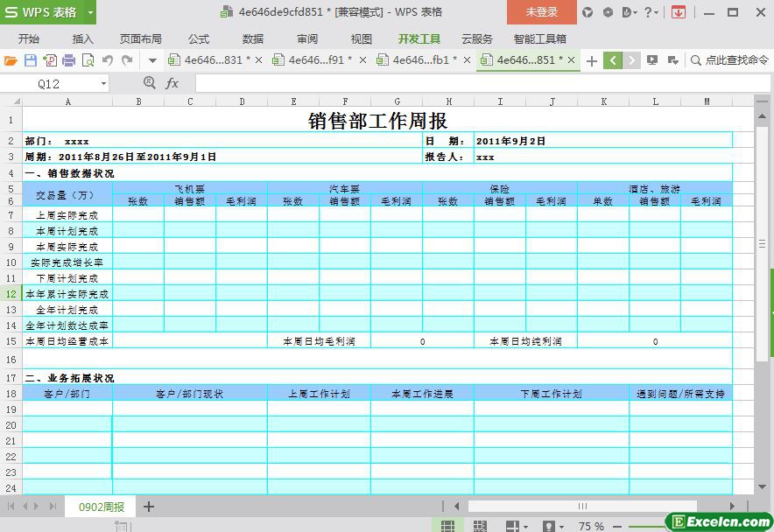The image size is (774, 532).
Task: Switch to normal view in status bar
Action: [x=447, y=526]
